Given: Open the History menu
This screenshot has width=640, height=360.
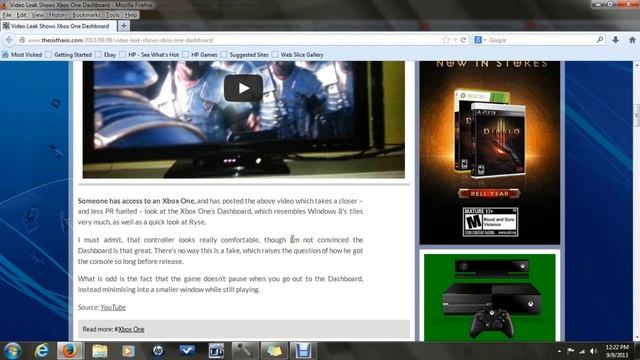Looking at the screenshot, I should click(x=58, y=15).
